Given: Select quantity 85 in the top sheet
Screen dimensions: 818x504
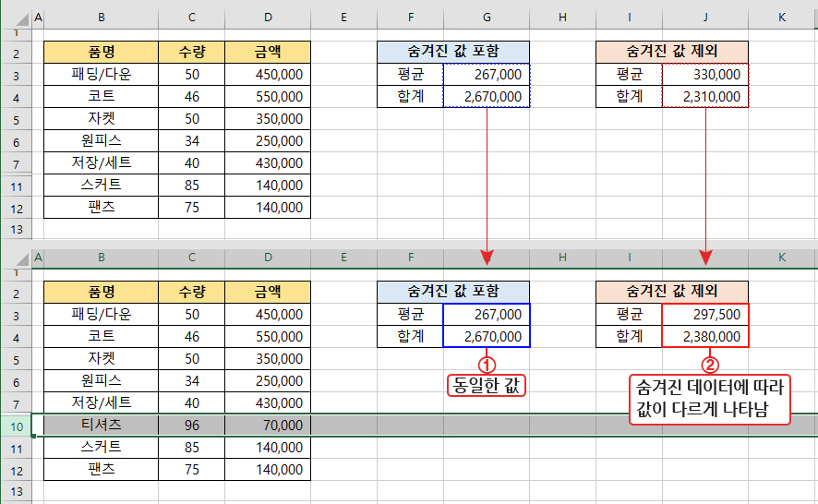Looking at the screenshot, I should (191, 186).
